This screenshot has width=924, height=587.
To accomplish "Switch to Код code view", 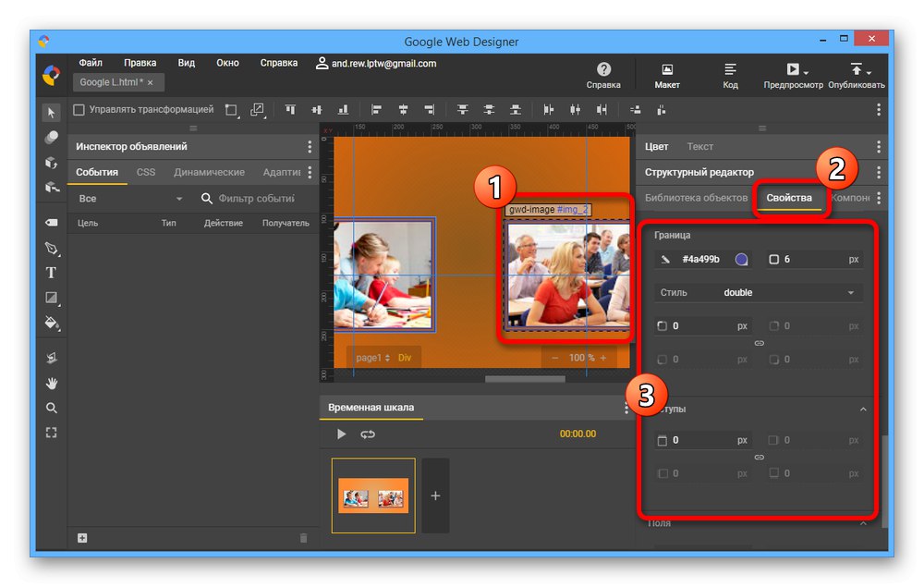I will pos(730,75).
